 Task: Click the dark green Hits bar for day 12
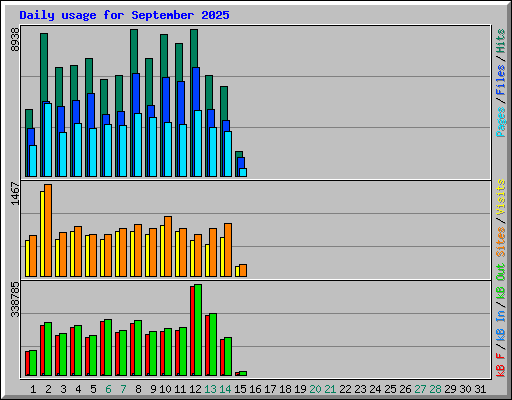(194, 48)
